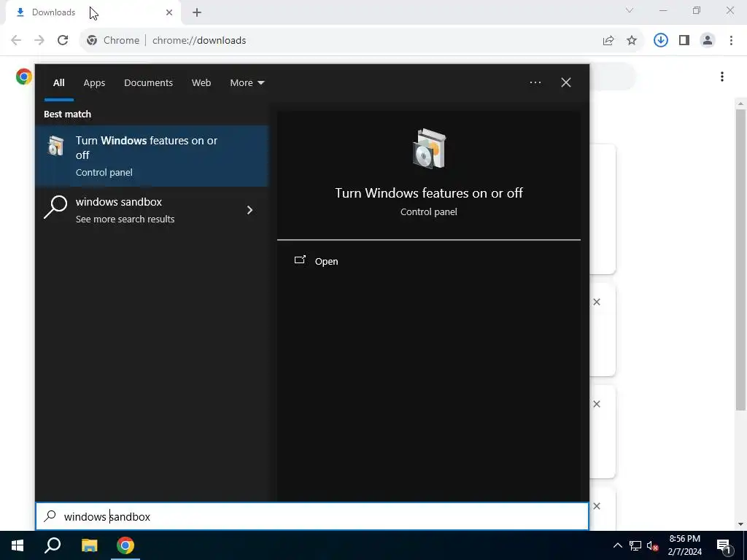The image size is (747, 560).
Task: Select the All search filter tab
Action: (x=58, y=83)
